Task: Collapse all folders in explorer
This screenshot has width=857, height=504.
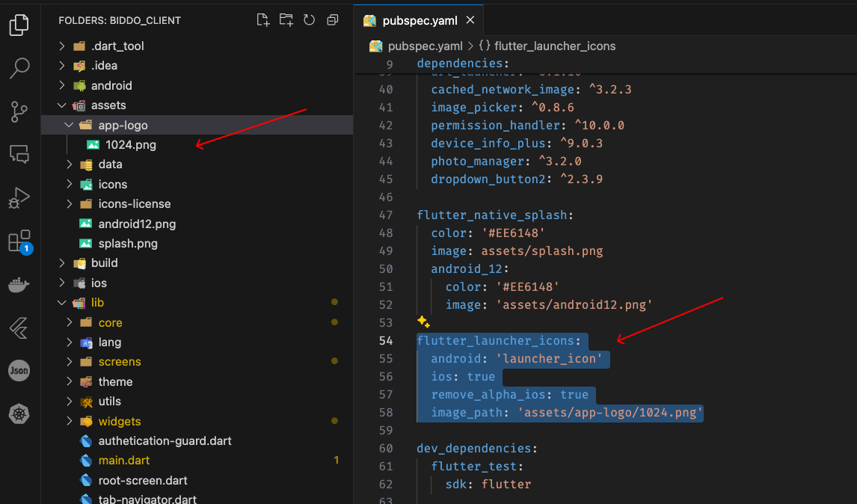Action: [332, 20]
